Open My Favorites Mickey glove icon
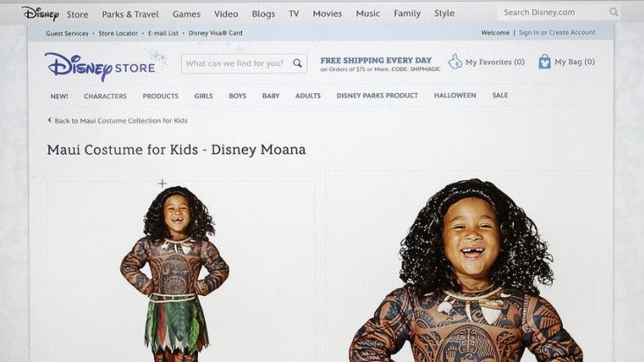Image resolution: width=644 pixels, height=362 pixels. (455, 62)
